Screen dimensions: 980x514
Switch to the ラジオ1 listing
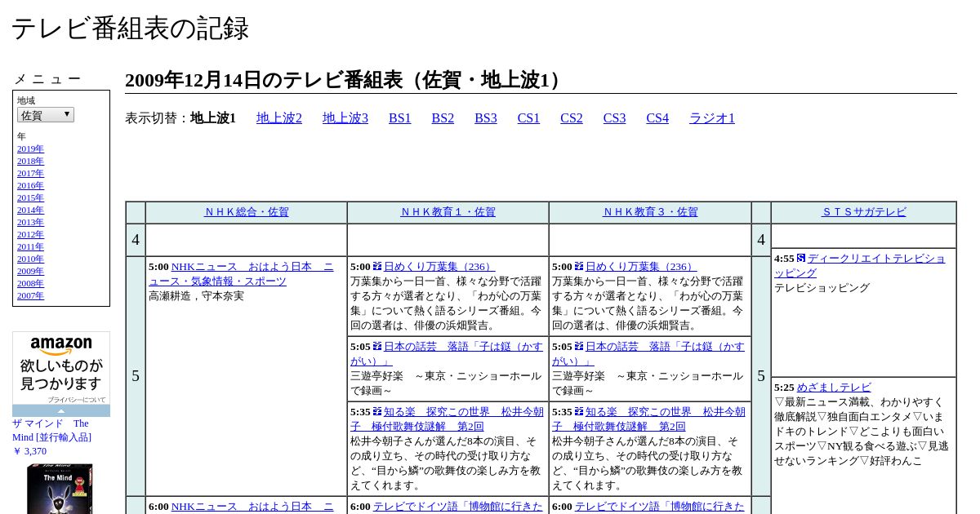pos(712,118)
